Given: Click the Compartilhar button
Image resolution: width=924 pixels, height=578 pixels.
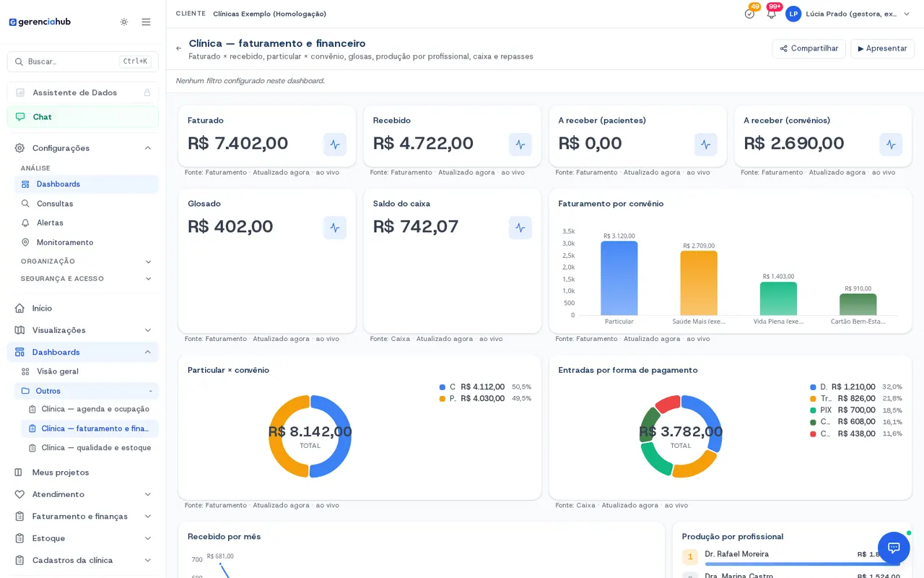Looking at the screenshot, I should tap(808, 48).
